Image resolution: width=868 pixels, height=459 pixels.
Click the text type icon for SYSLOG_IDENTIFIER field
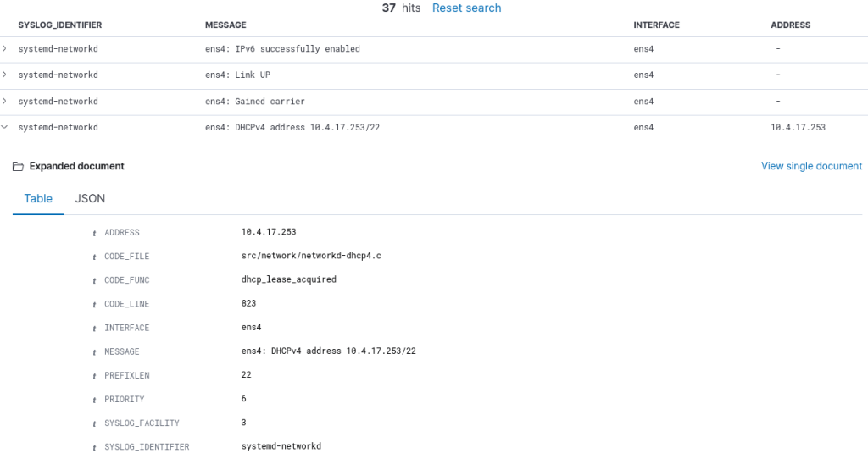tap(94, 447)
